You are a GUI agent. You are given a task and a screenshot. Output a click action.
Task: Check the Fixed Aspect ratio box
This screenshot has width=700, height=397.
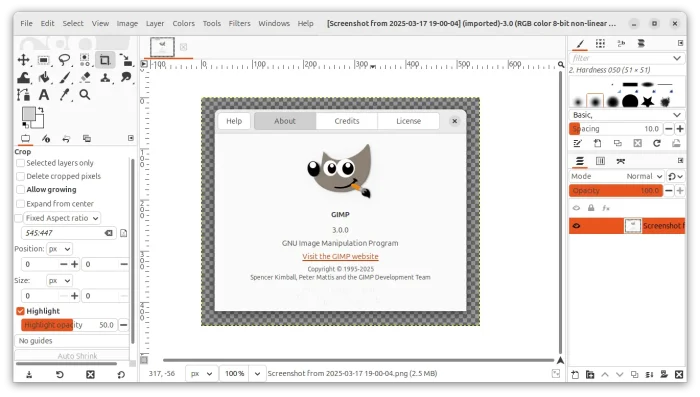pyautogui.click(x=18, y=218)
